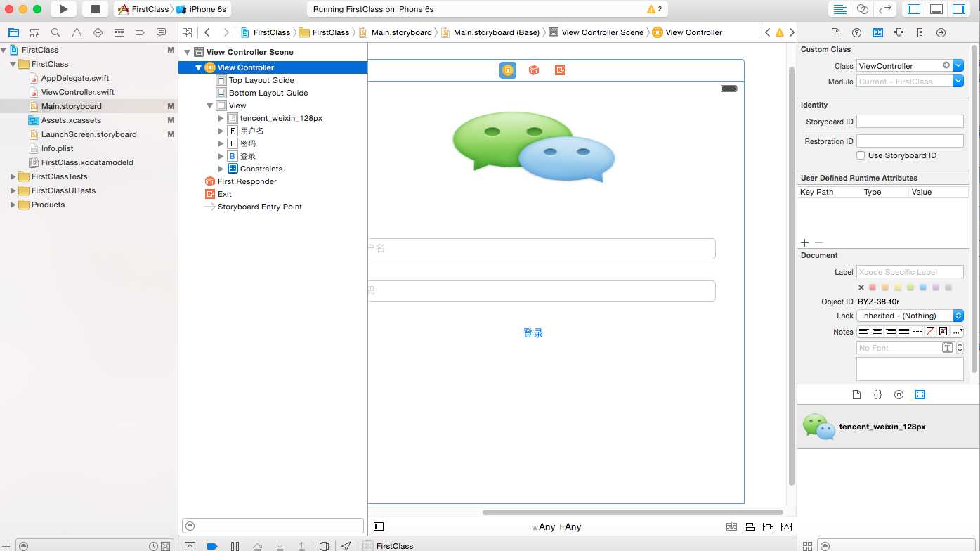980x551 pixels.
Task: Switch to the Version editor
Action: [x=885, y=9]
